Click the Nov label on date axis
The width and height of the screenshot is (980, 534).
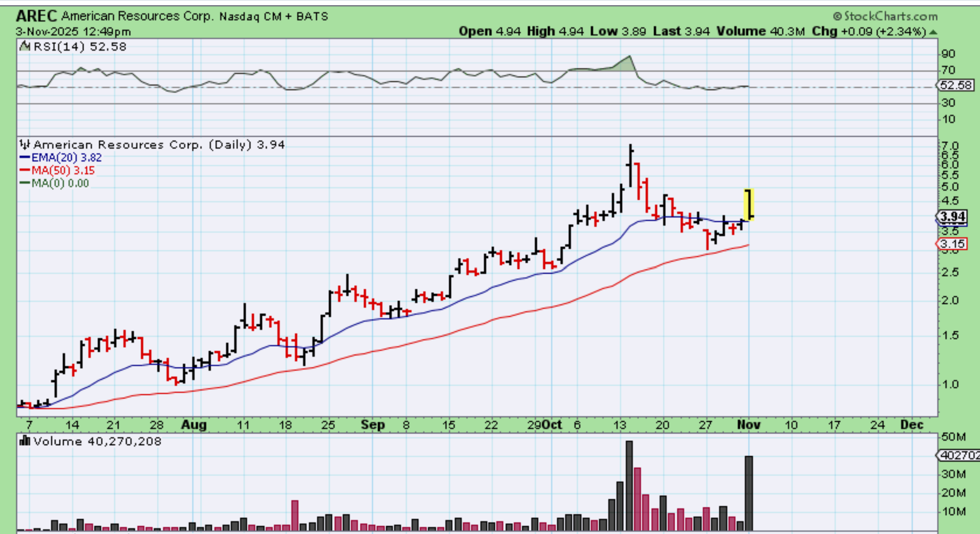tap(748, 425)
